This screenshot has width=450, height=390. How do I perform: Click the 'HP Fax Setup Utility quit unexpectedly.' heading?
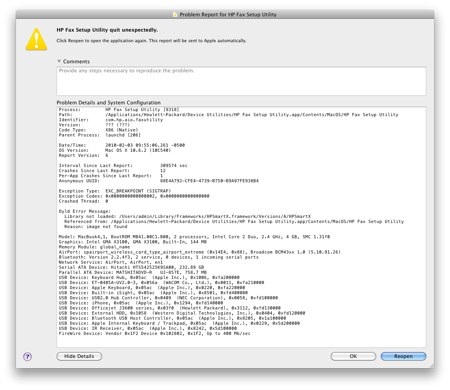point(107,30)
